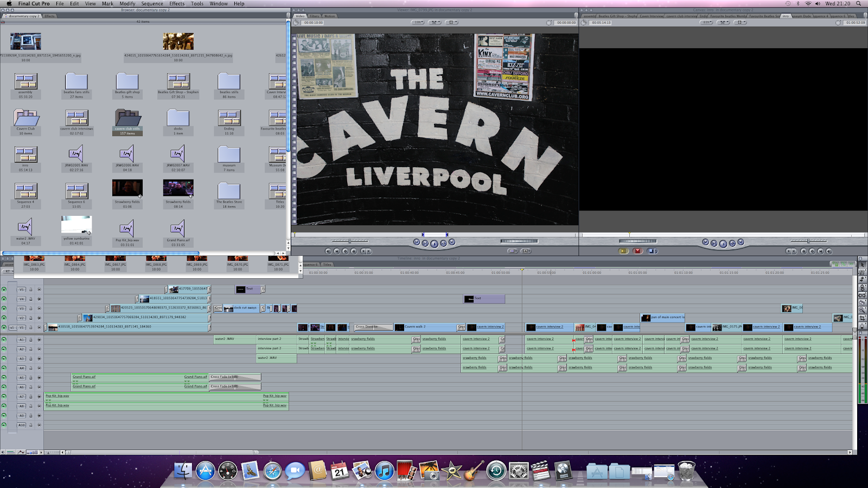This screenshot has height=488, width=868.
Task: Open Time Machine icon in the Dock
Action: 496,471
